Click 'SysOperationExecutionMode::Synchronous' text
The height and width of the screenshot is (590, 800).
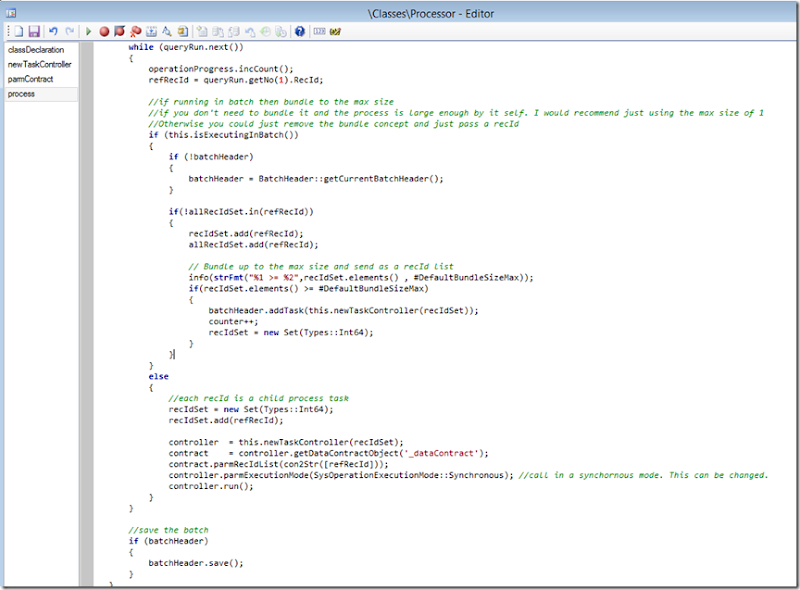(x=408, y=475)
